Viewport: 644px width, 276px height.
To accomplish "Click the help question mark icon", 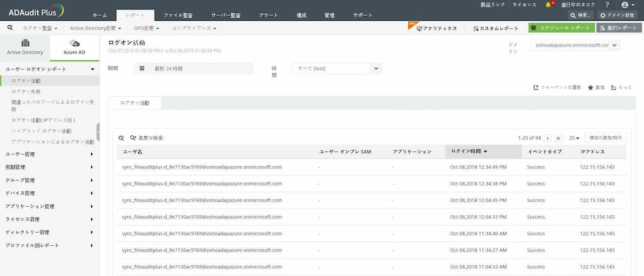I will coord(608,4).
